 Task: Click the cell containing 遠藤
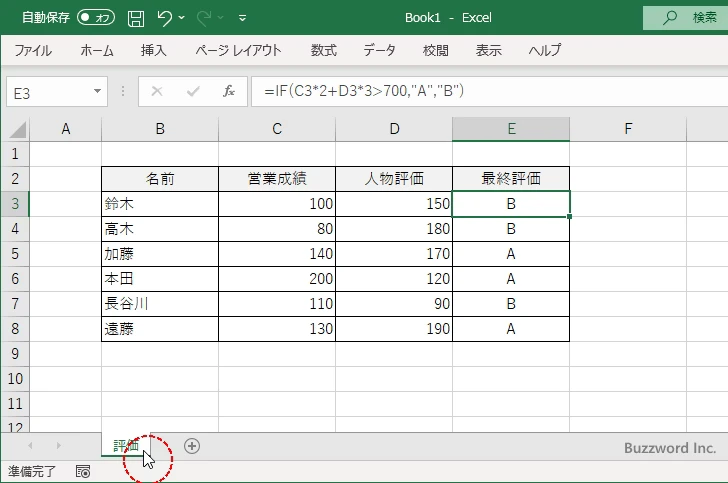click(160, 329)
